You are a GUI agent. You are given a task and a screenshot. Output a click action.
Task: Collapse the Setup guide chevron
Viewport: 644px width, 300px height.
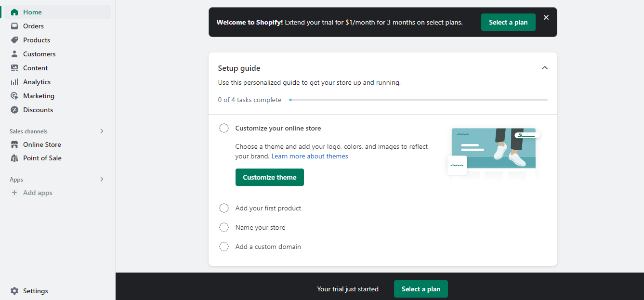(545, 68)
